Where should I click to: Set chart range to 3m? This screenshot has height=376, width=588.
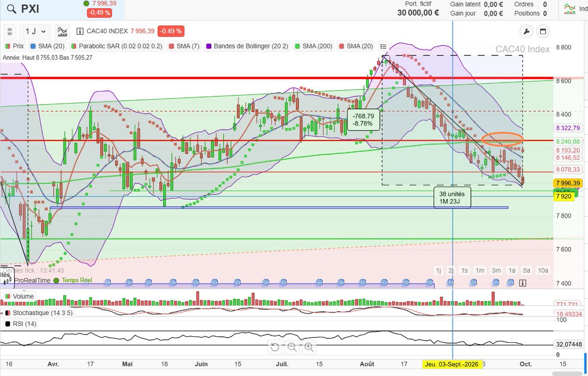(x=496, y=270)
